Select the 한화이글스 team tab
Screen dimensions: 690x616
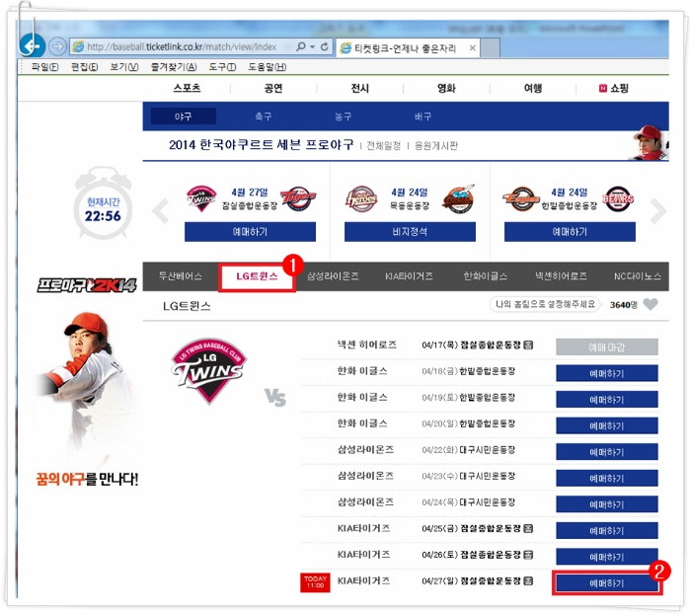(x=485, y=275)
